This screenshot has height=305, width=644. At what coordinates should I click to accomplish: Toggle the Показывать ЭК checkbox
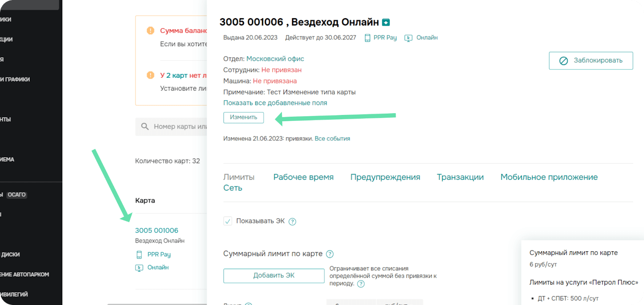[228, 221]
